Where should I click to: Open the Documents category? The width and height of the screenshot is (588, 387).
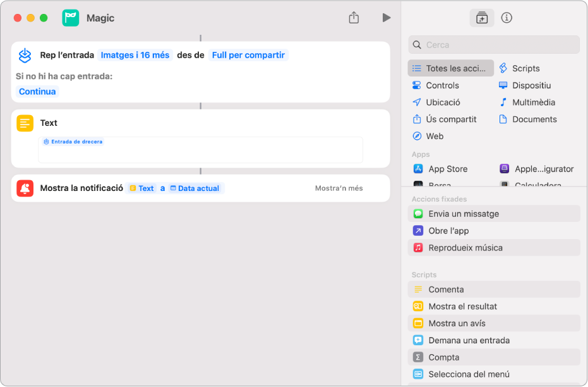coord(527,120)
